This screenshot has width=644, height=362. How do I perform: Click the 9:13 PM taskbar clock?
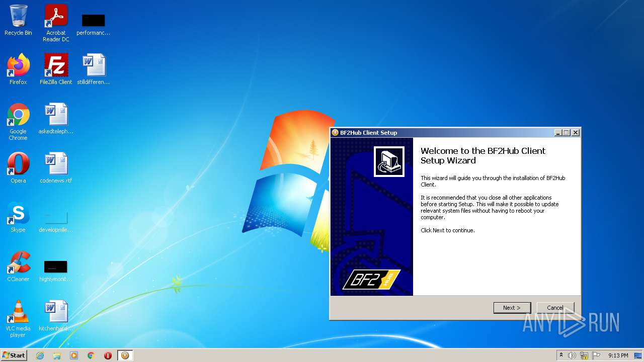tap(618, 355)
